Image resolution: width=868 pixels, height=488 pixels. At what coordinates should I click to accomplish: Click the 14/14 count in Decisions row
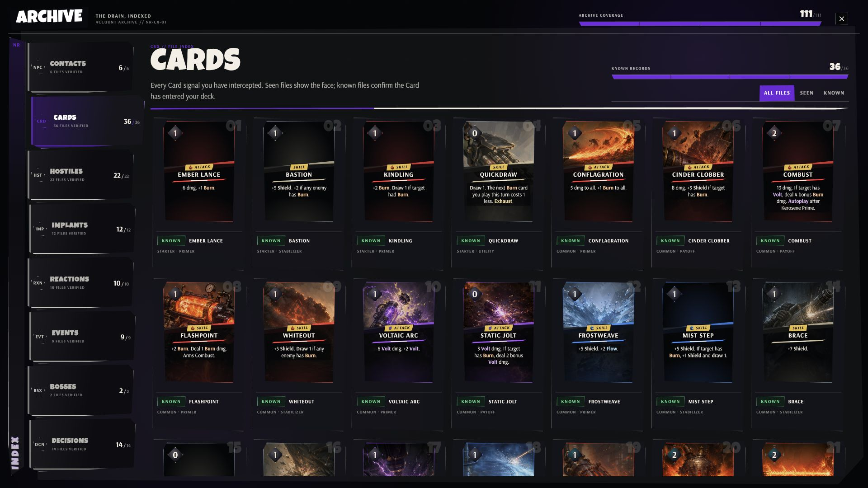pos(123,445)
